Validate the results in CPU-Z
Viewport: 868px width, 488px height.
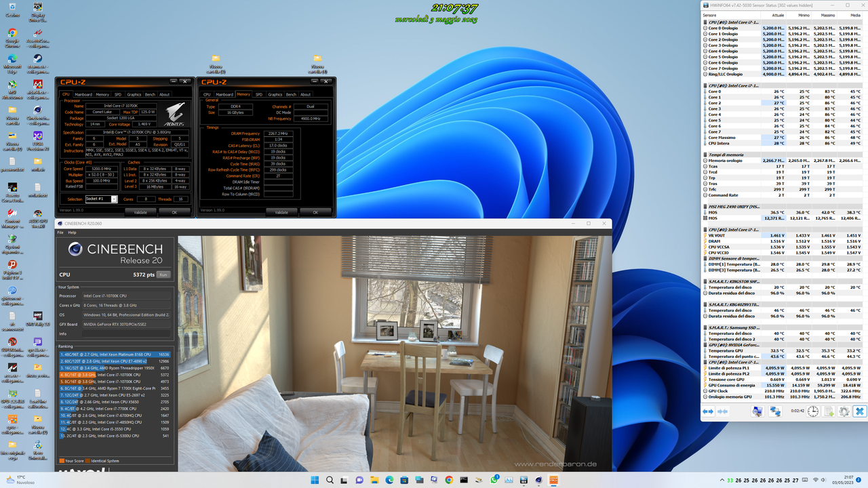tap(141, 212)
